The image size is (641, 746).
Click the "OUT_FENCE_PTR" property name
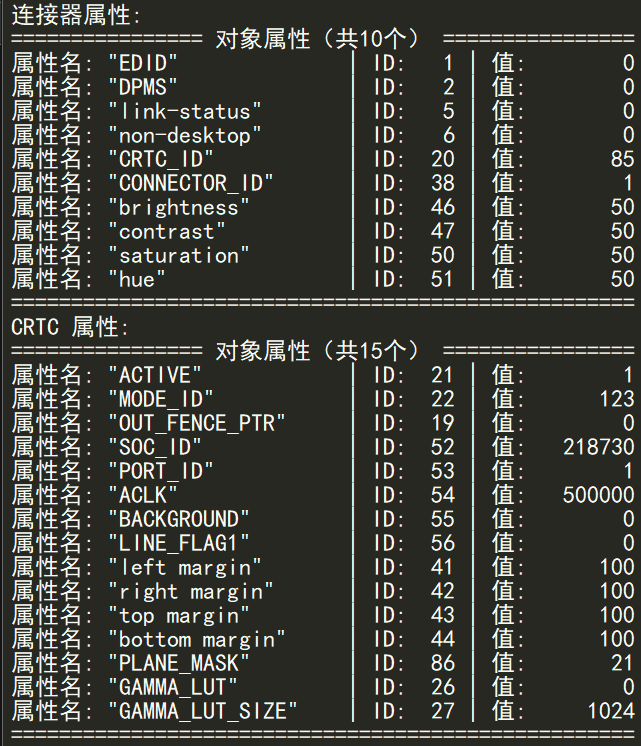[197, 423]
